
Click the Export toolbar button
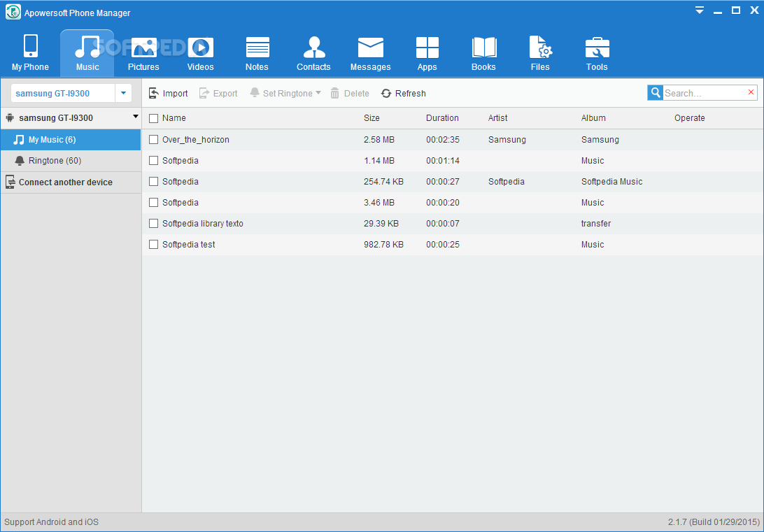coord(218,94)
